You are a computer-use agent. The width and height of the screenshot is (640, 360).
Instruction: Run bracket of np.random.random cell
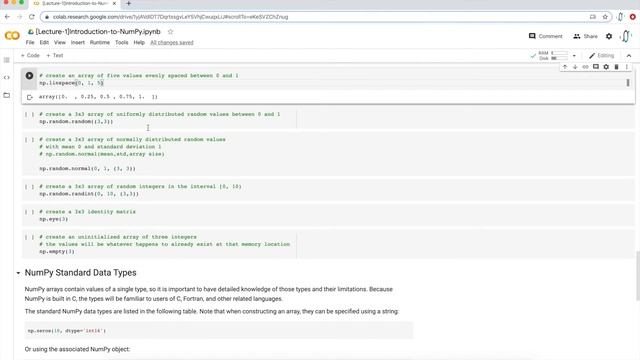point(29,114)
